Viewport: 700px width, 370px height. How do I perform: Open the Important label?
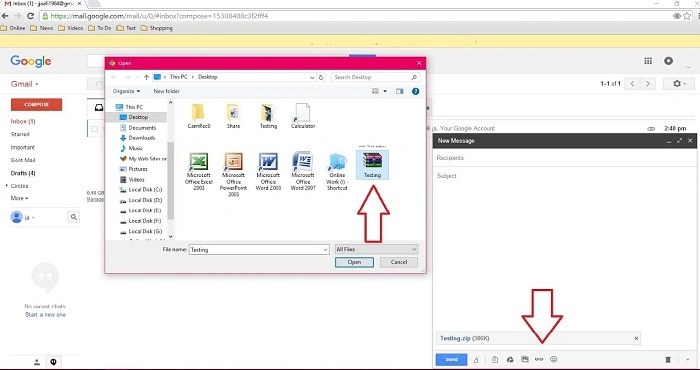point(22,147)
